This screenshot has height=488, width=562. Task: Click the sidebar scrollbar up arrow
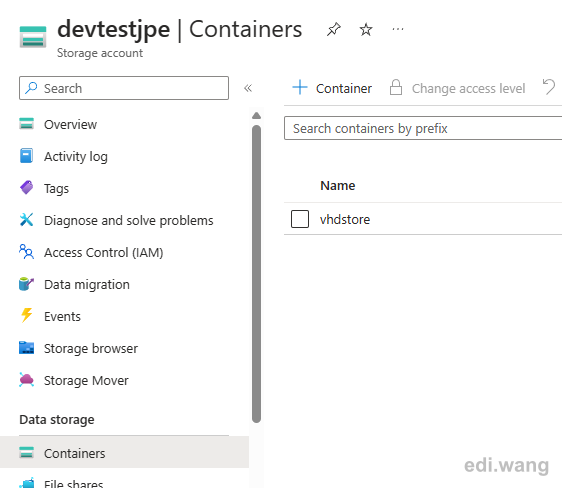point(256,115)
